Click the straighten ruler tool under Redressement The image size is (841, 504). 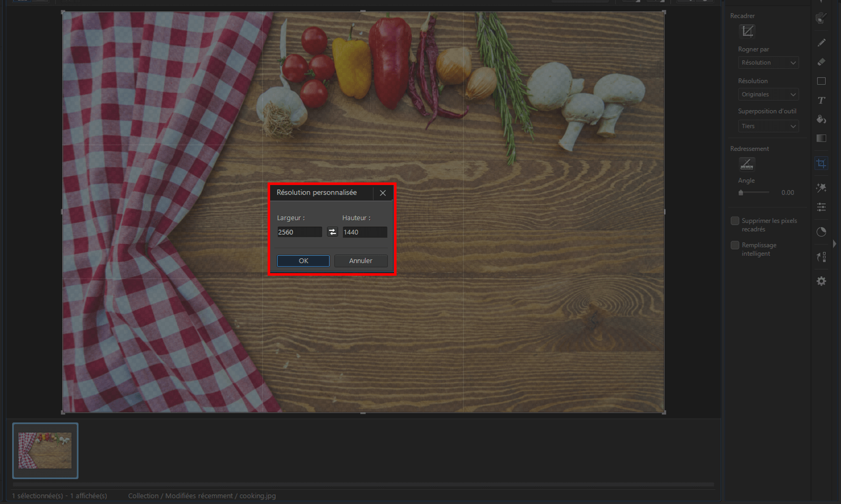[x=747, y=164]
